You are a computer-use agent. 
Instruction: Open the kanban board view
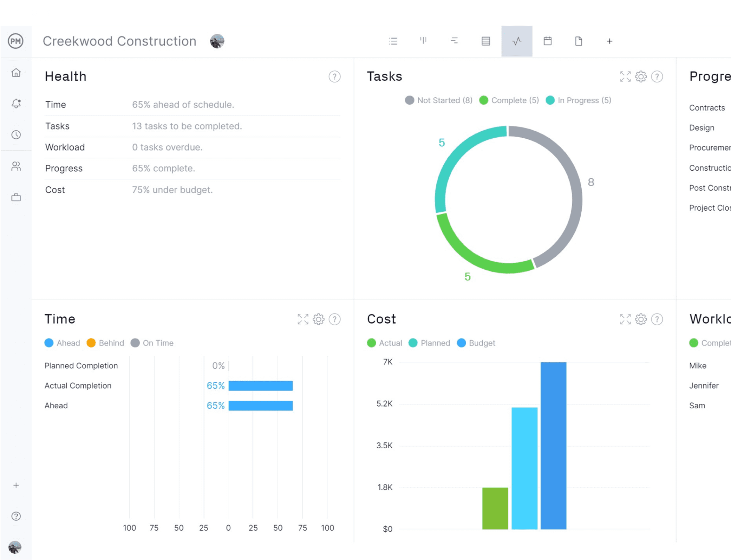[424, 41]
